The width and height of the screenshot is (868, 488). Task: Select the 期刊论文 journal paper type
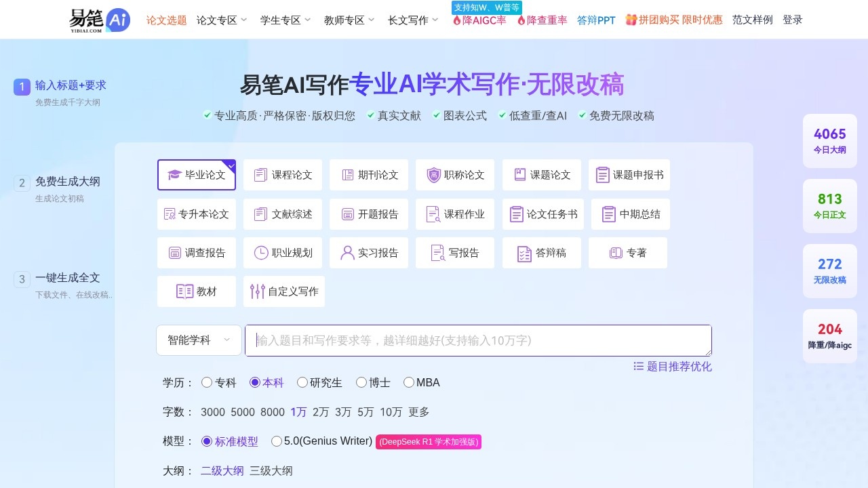pyautogui.click(x=368, y=175)
